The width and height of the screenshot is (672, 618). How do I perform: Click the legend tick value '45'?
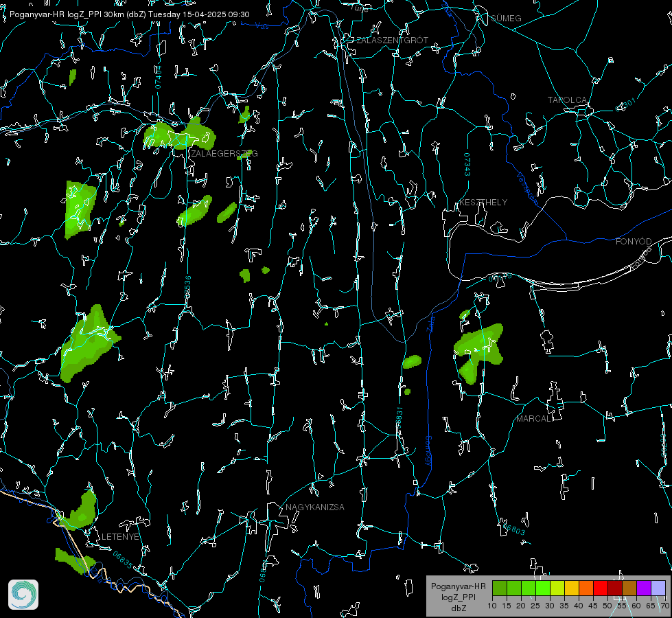click(592, 606)
